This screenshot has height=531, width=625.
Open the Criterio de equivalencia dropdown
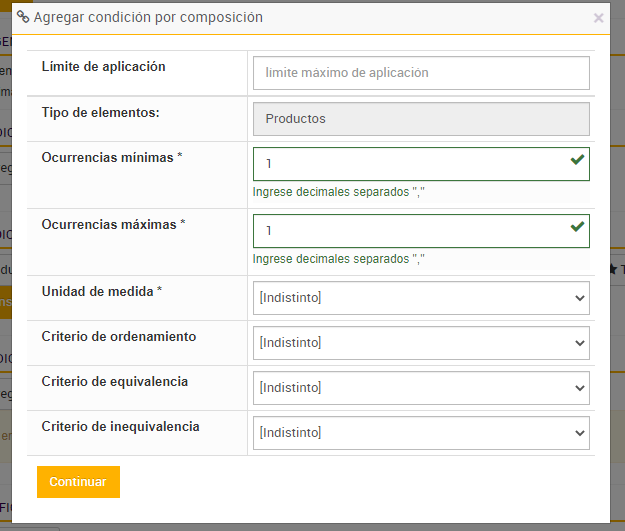pyautogui.click(x=421, y=388)
